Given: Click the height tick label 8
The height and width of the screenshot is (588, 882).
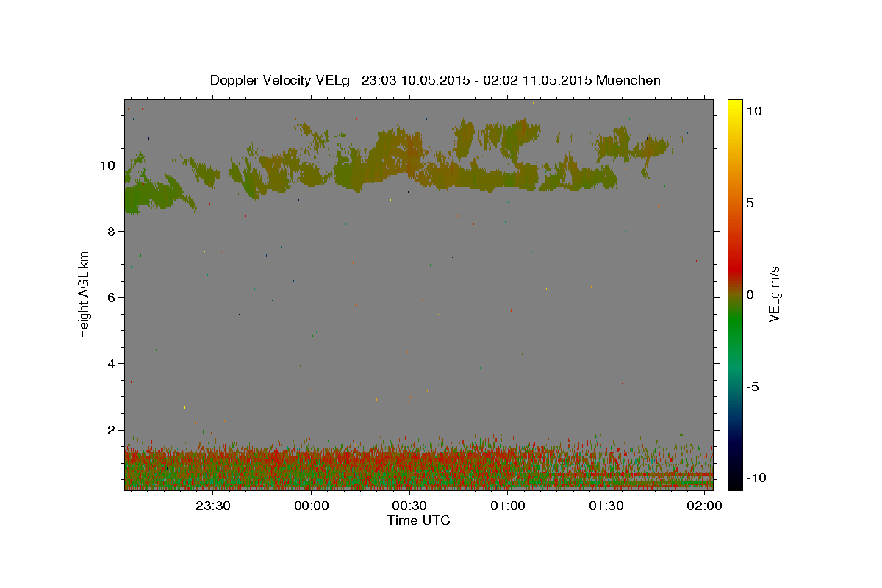Looking at the screenshot, I should click(111, 232).
